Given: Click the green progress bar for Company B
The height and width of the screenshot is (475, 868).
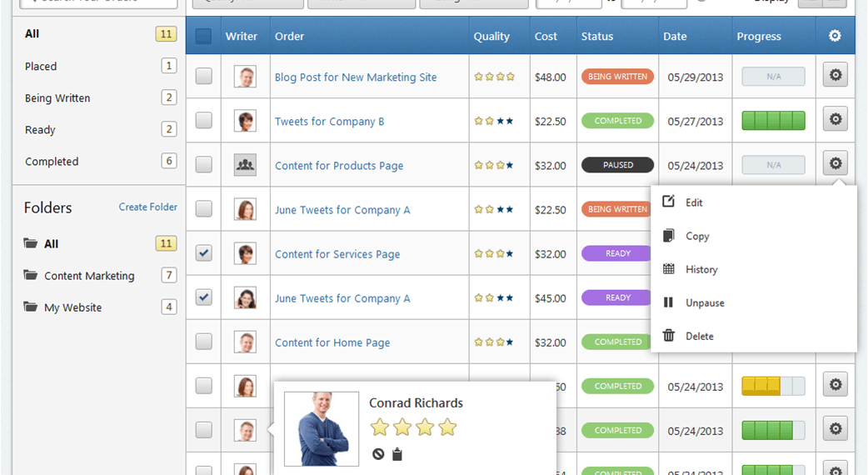Looking at the screenshot, I should click(x=773, y=121).
